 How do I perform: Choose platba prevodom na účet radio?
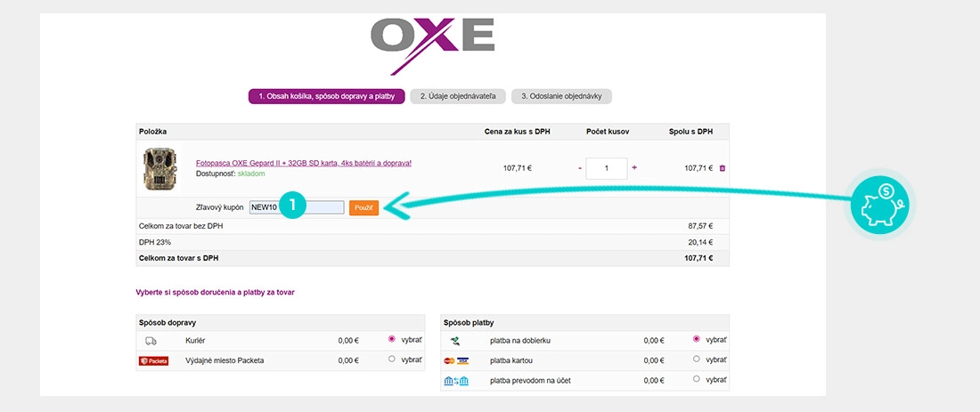pos(697,379)
